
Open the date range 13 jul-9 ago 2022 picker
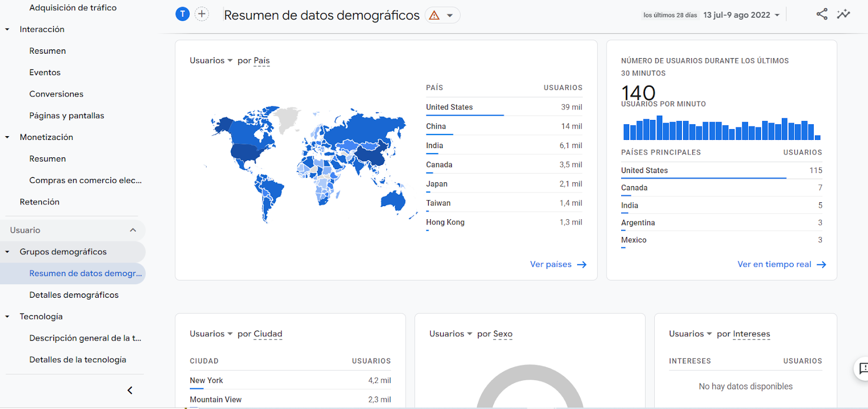pyautogui.click(x=741, y=15)
